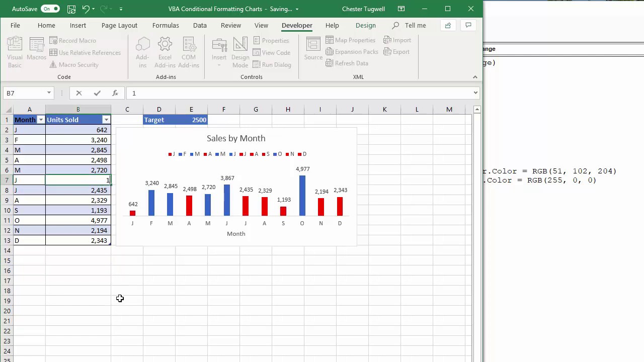Open Map Properties
The height and width of the screenshot is (362, 644).
(351, 40)
